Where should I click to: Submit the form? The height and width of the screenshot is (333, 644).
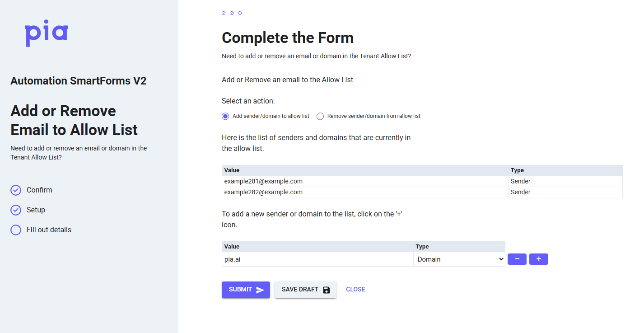[x=246, y=290]
